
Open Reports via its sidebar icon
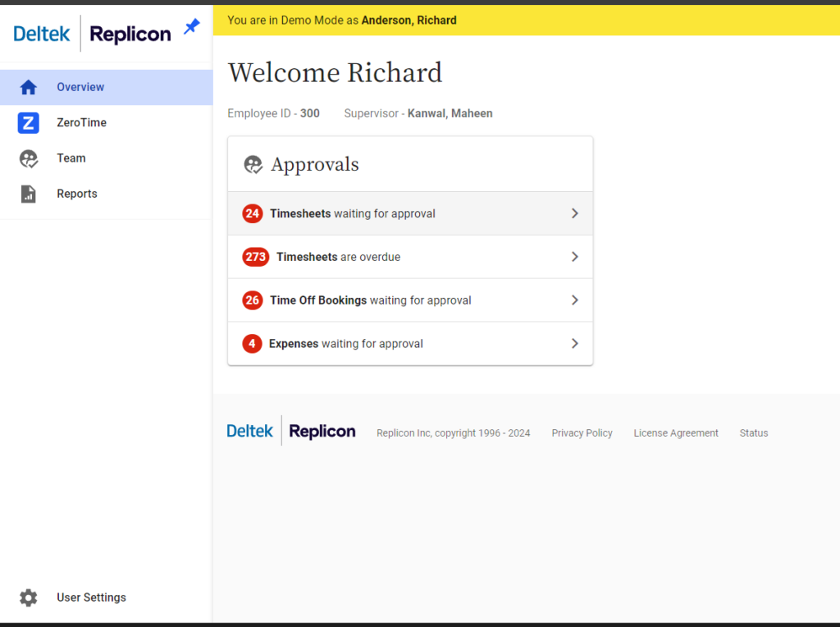[28, 194]
